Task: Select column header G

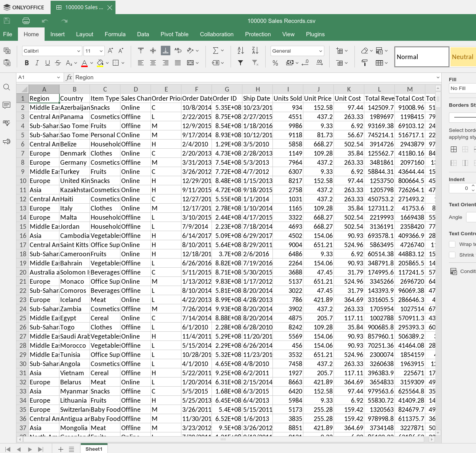Action: [227, 89]
